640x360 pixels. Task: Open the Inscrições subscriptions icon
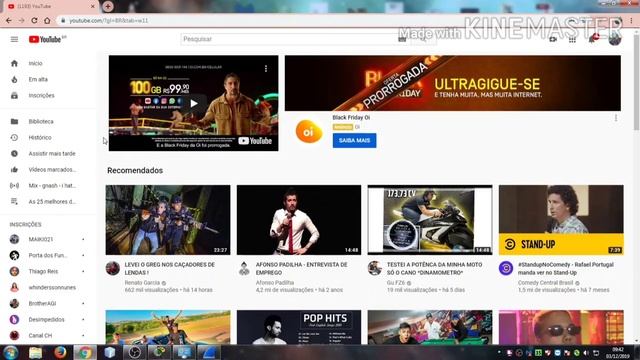14,96
